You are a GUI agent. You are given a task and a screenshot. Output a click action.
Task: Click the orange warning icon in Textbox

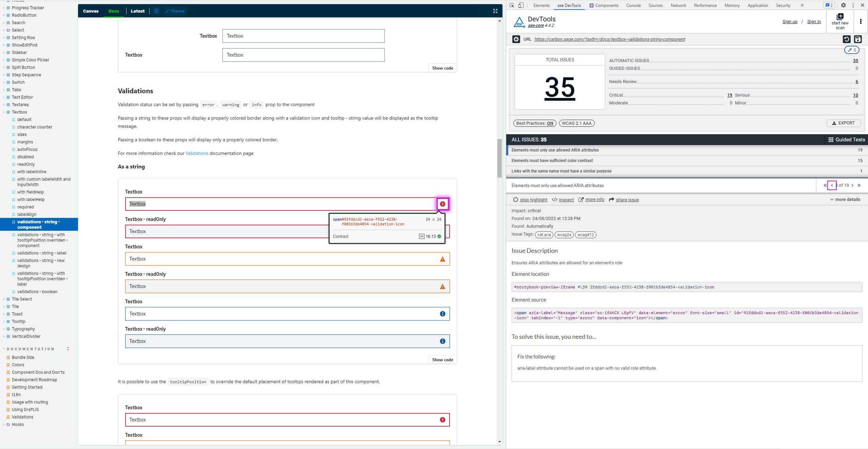[x=442, y=259]
